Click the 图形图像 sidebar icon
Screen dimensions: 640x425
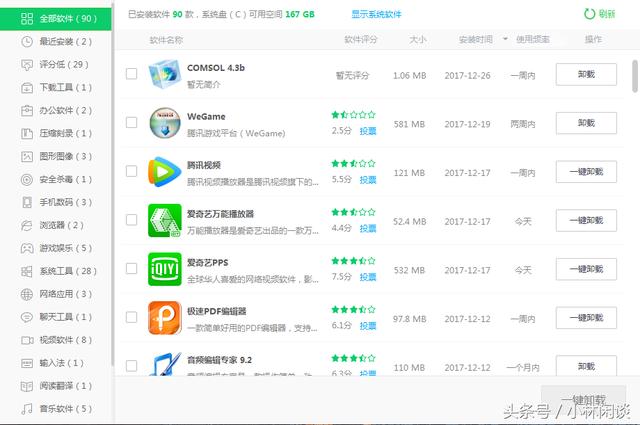pyautogui.click(x=27, y=156)
